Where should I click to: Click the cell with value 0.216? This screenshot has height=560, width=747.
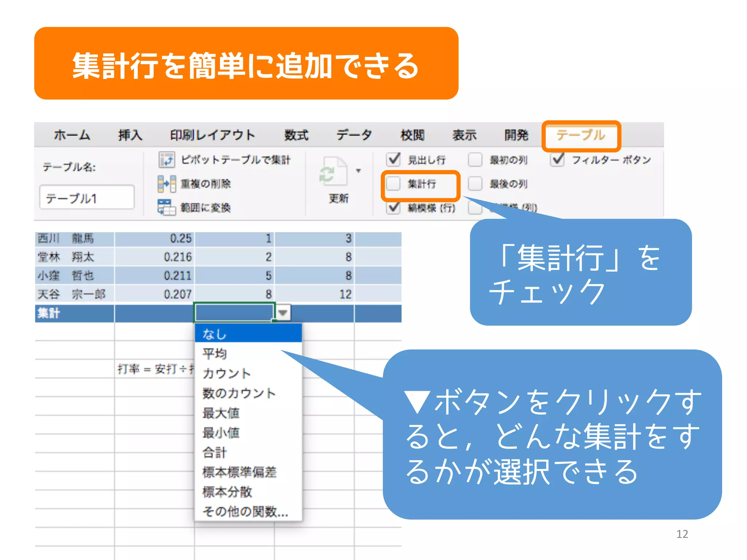pos(154,257)
